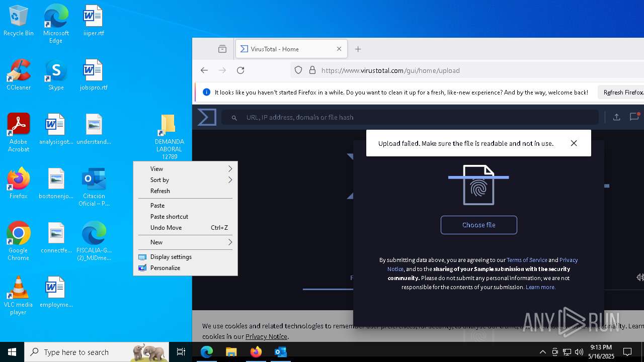This screenshot has width=644, height=362.
Task: Open the Adobe Acrobat desktop shortcut
Action: (19, 133)
